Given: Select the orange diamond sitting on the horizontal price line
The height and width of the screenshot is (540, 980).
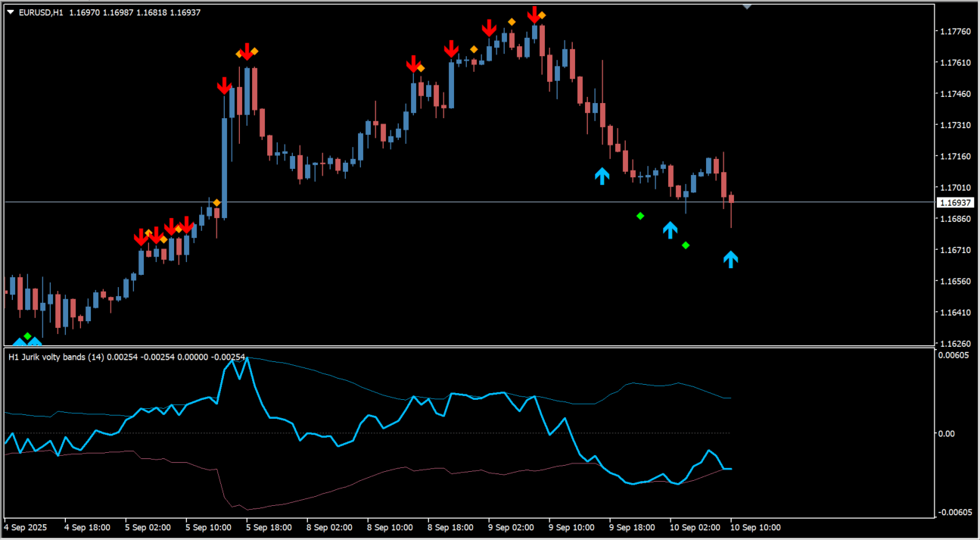Looking at the screenshot, I should [216, 203].
